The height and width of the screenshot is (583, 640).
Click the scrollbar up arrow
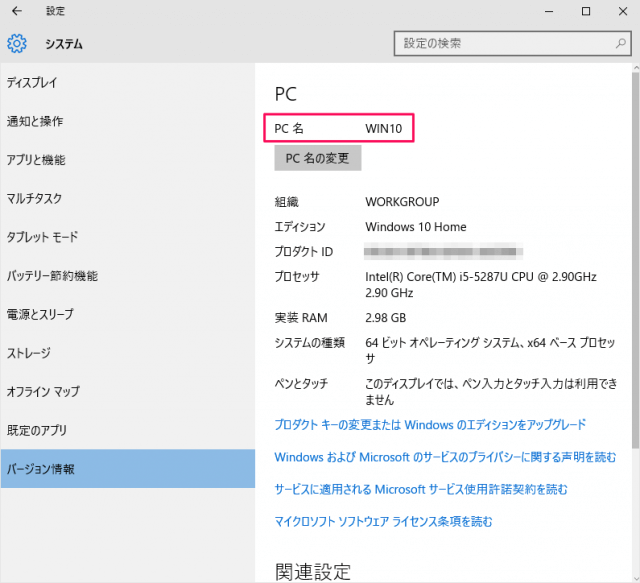click(636, 68)
